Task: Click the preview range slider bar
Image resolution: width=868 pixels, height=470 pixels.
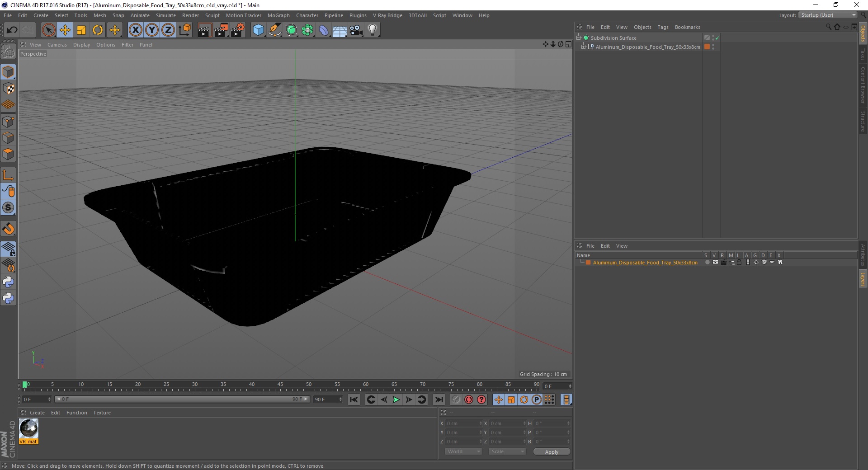Action: tap(182, 399)
